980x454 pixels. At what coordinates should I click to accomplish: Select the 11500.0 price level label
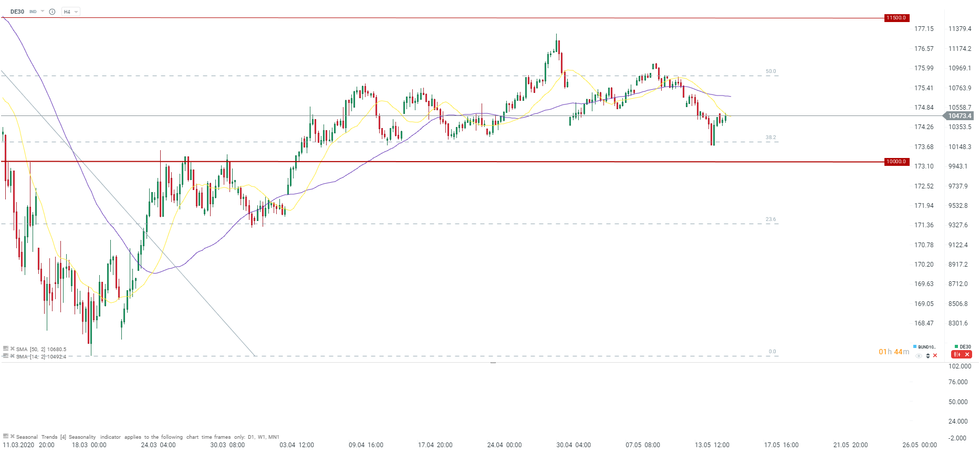896,18
